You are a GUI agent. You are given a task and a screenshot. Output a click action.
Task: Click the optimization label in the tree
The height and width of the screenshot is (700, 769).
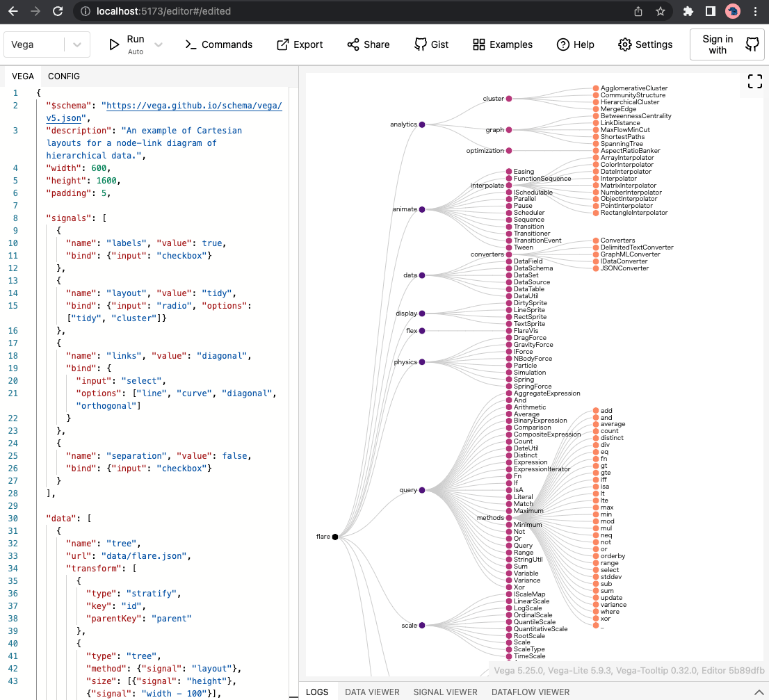pos(485,150)
